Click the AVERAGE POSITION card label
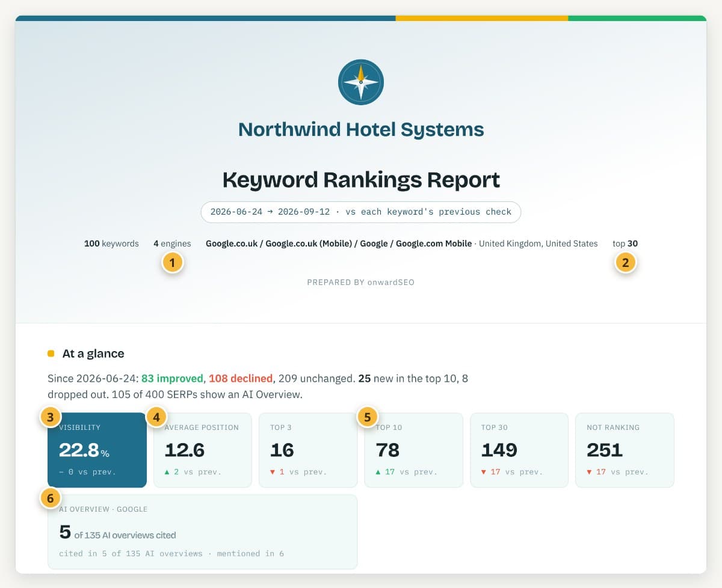The image size is (722, 588). point(202,427)
